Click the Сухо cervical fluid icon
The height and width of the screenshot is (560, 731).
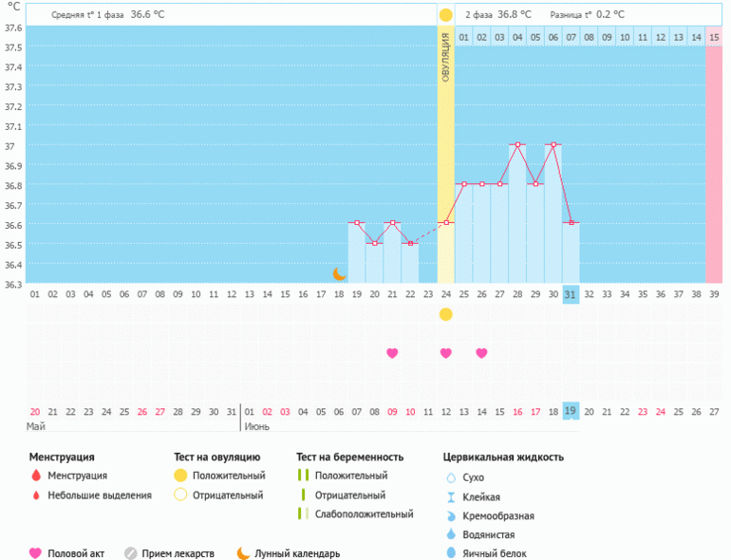pyautogui.click(x=451, y=478)
